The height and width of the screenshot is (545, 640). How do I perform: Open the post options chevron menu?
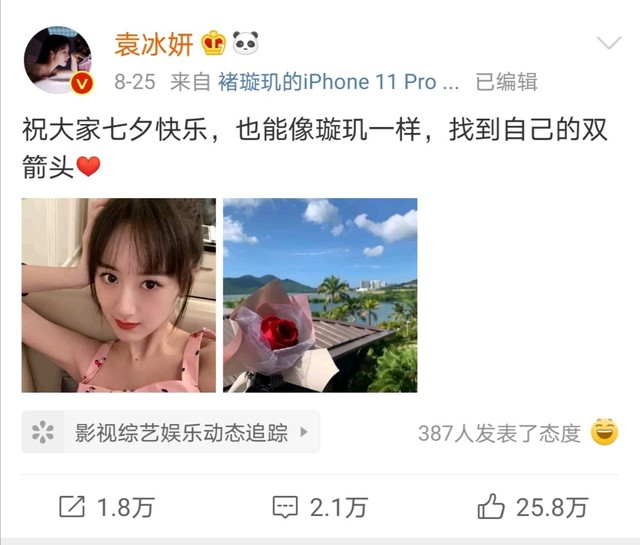tap(609, 42)
